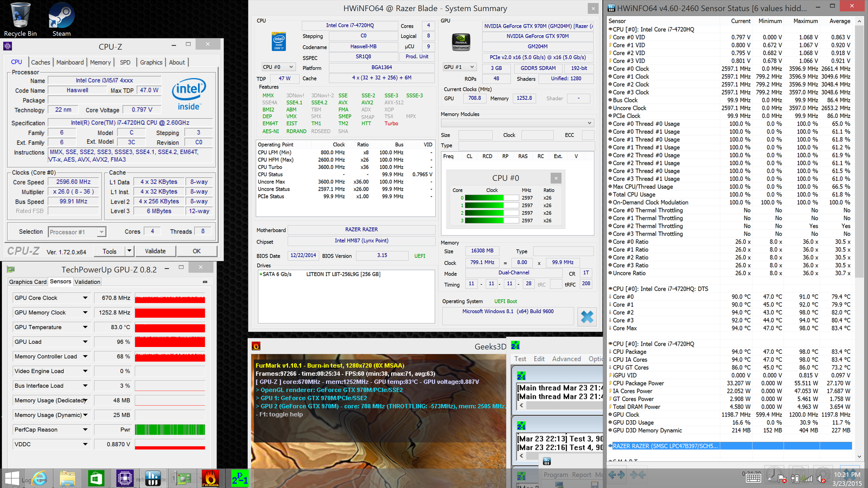This screenshot has width=868, height=488.
Task: Switch to FurMark via its taskbar icon
Action: pos(210,479)
